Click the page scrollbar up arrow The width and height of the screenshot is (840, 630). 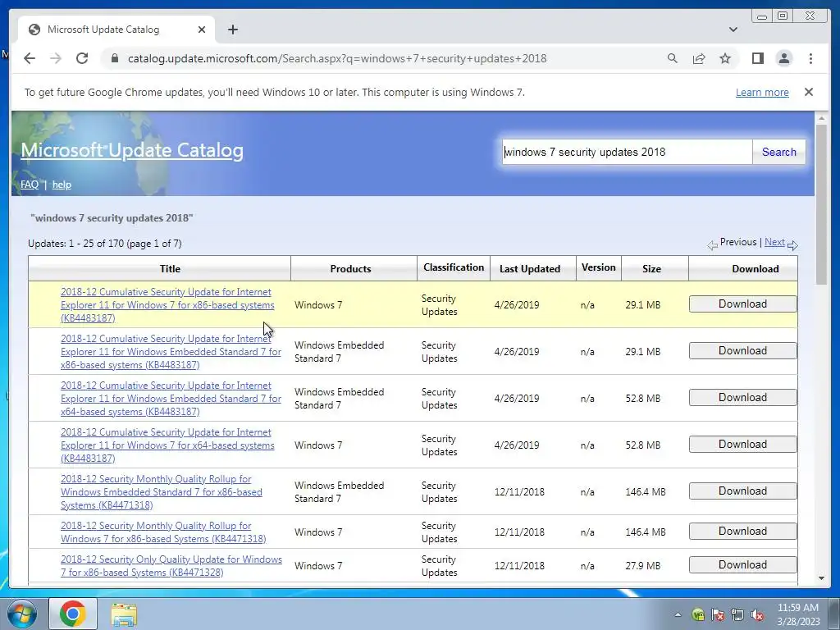pos(821,117)
